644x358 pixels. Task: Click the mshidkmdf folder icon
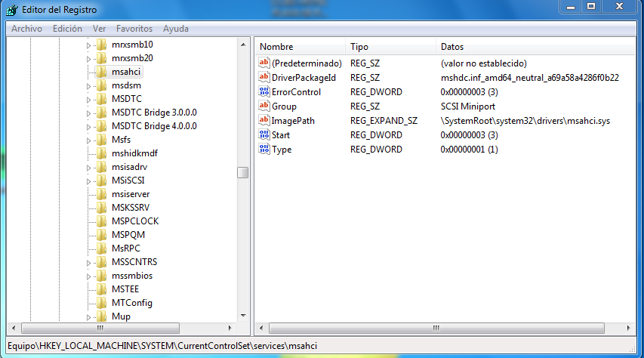click(102, 153)
